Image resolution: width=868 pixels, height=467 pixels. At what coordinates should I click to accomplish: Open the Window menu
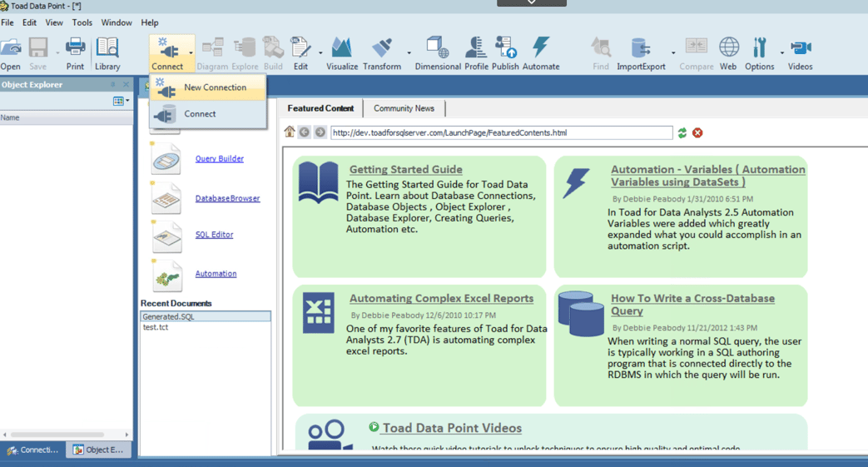[x=117, y=22]
